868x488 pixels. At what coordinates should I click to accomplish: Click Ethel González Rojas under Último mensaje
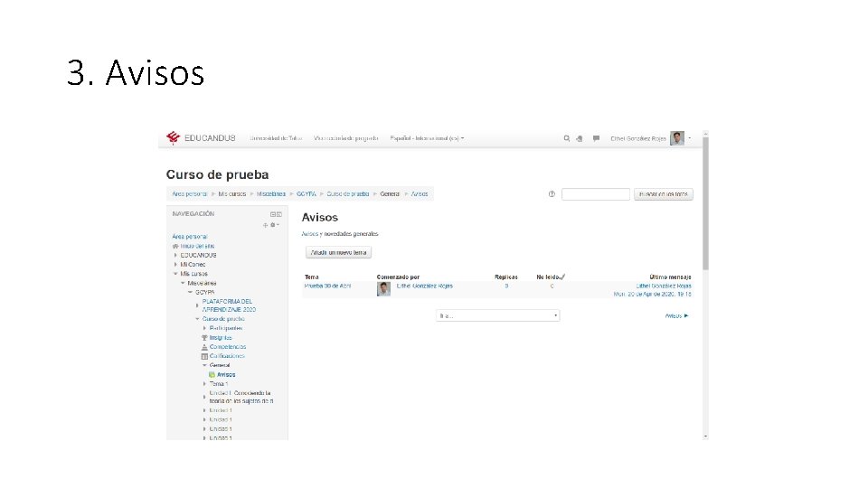pos(663,286)
